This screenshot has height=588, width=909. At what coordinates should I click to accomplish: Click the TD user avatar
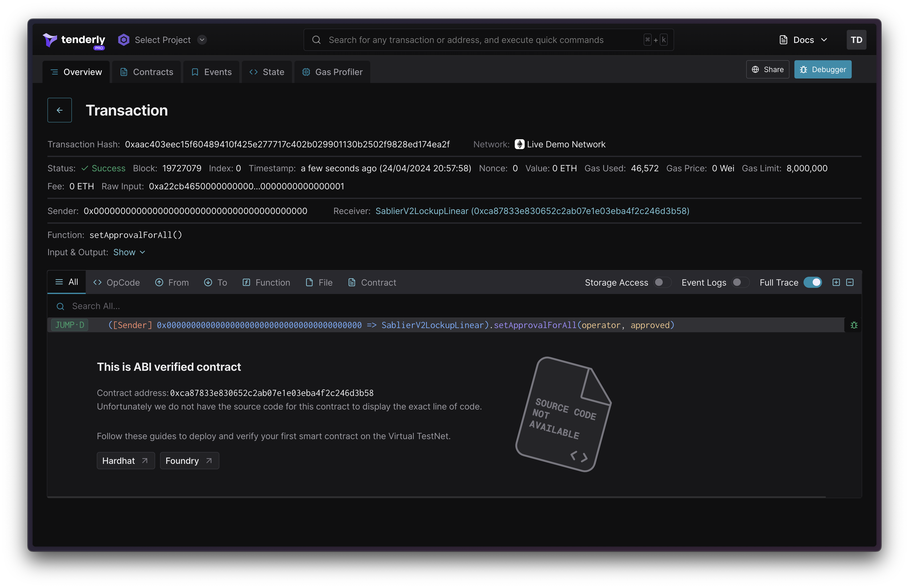[856, 40]
